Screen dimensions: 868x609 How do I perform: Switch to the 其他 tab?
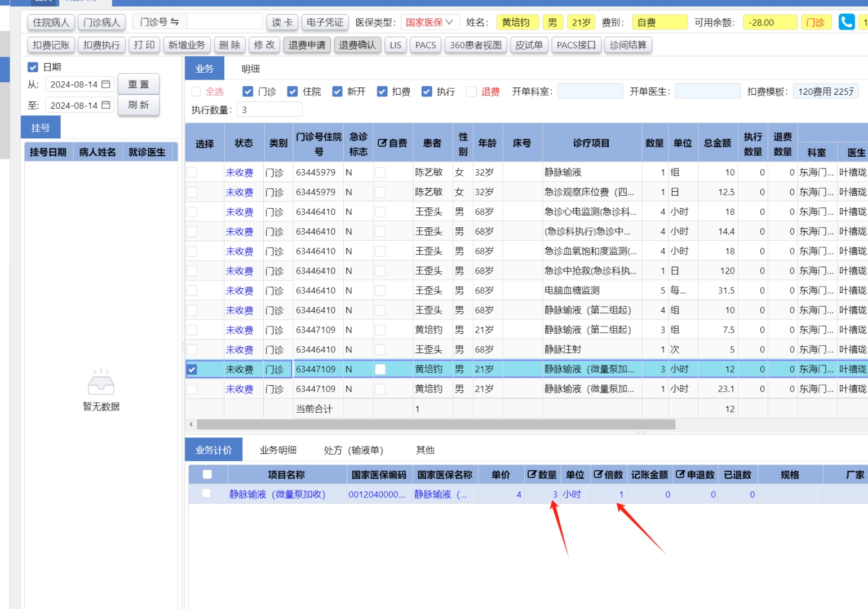[x=425, y=450]
